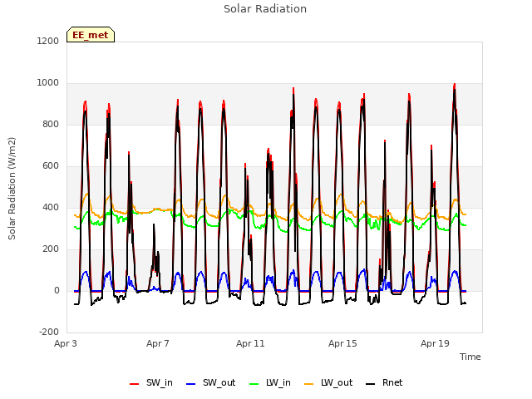Click the Apr 3 x-axis tick label
The width and height of the screenshot is (532, 399).
(x=66, y=343)
